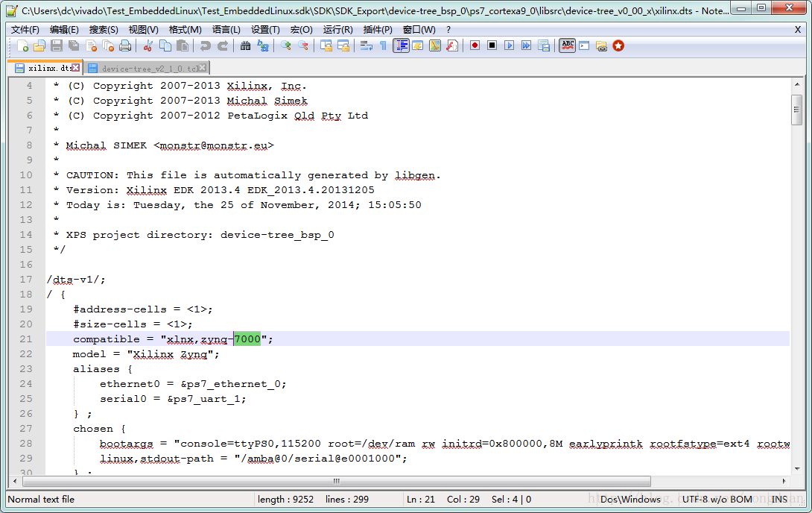Save the file with the floppy icon
Viewport: 812px width, 513px height.
[57, 46]
